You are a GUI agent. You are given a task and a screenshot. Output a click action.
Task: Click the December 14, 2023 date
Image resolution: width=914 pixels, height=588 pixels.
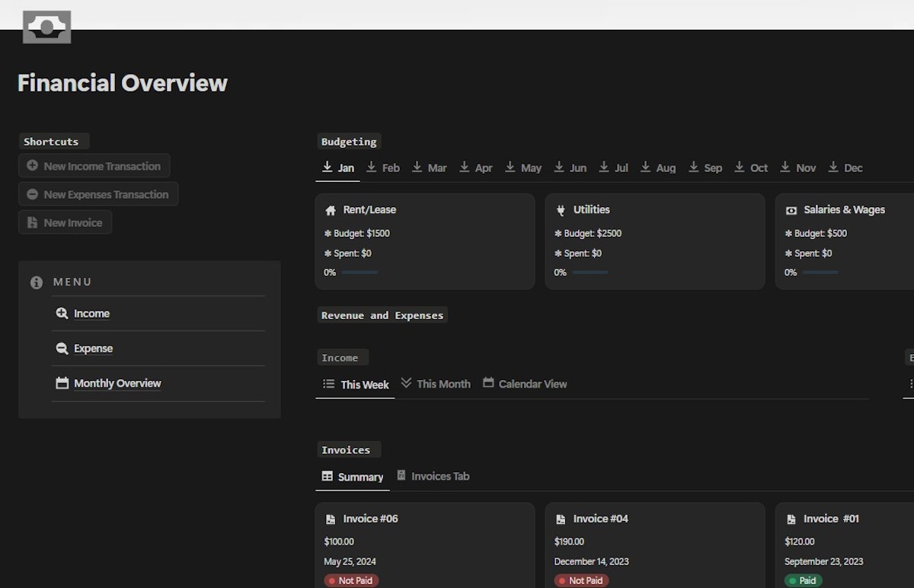[592, 562]
